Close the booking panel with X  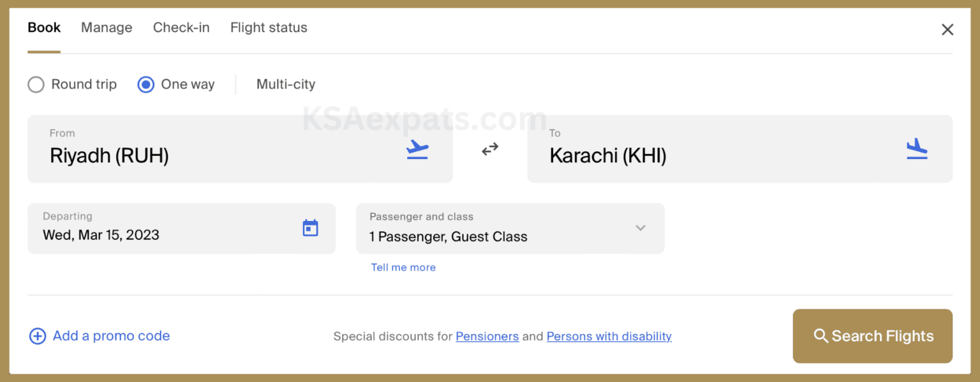coord(947,29)
